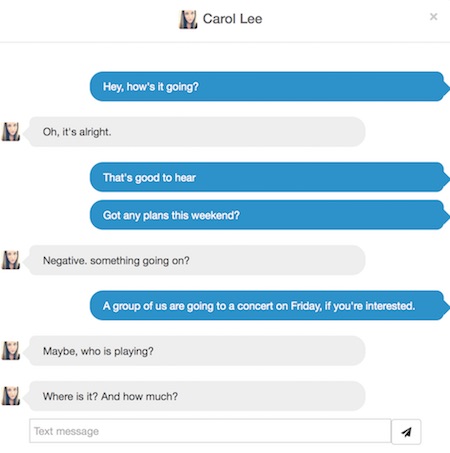450x453 pixels.
Task: Select the "Oh, it's alright." message bubble
Action: click(196, 132)
